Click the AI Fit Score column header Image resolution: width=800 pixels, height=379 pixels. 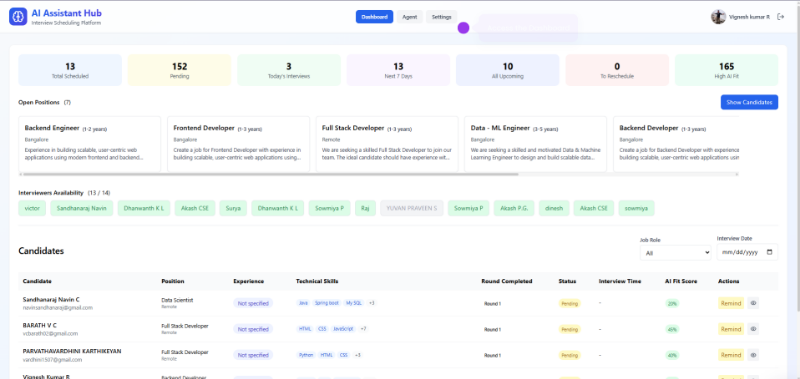pos(681,281)
